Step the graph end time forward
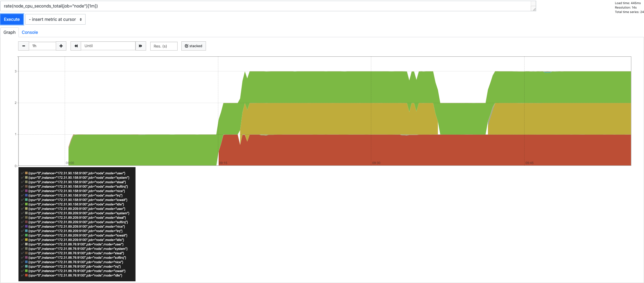Screen dimensions: 644x283 (x=141, y=46)
